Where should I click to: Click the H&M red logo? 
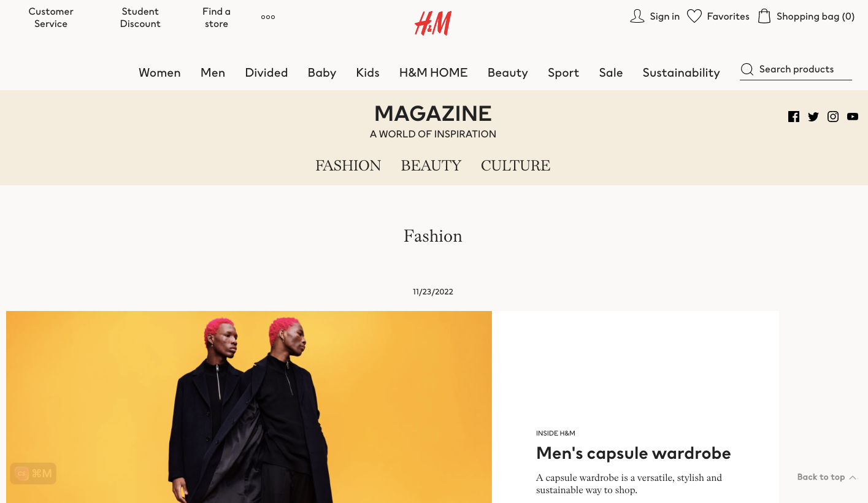point(433,23)
